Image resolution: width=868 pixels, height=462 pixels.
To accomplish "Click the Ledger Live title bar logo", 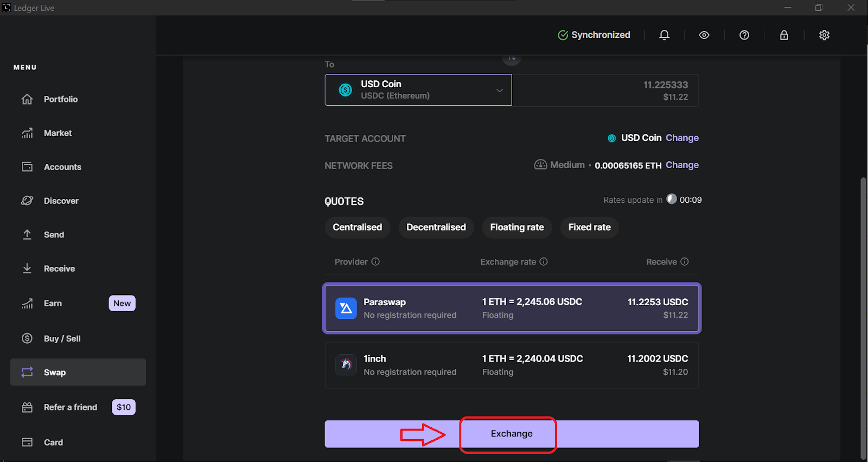I will point(7,8).
